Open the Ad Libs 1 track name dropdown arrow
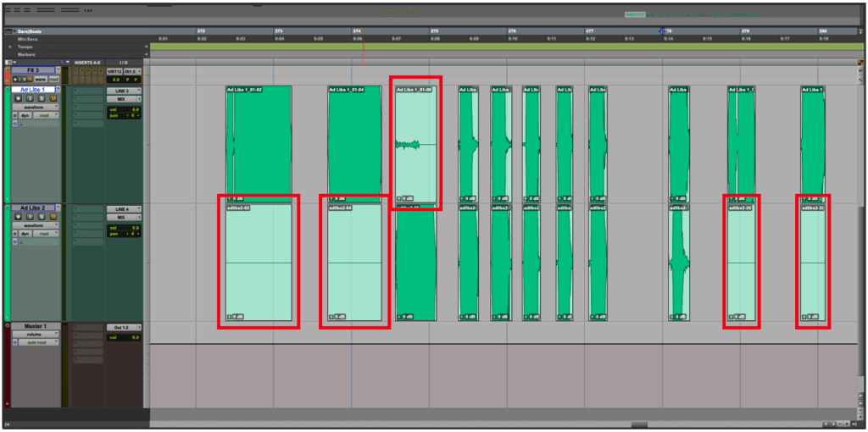 point(58,89)
